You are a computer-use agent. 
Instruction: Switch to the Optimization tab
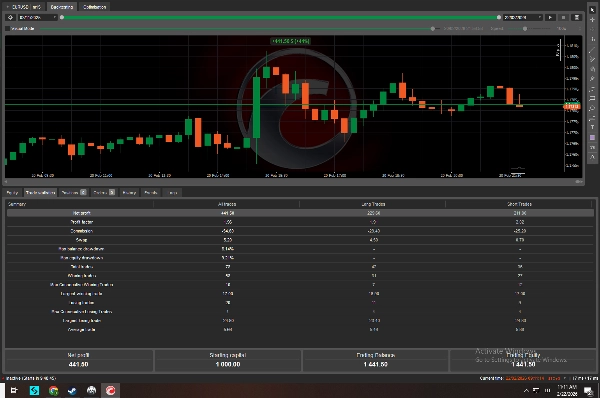(x=95, y=7)
